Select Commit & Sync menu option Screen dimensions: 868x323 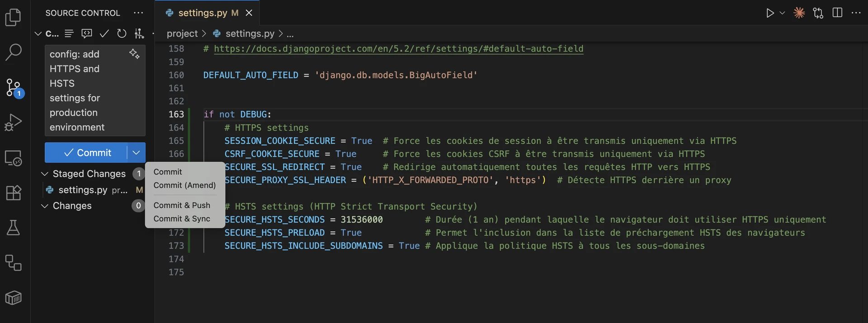click(182, 219)
